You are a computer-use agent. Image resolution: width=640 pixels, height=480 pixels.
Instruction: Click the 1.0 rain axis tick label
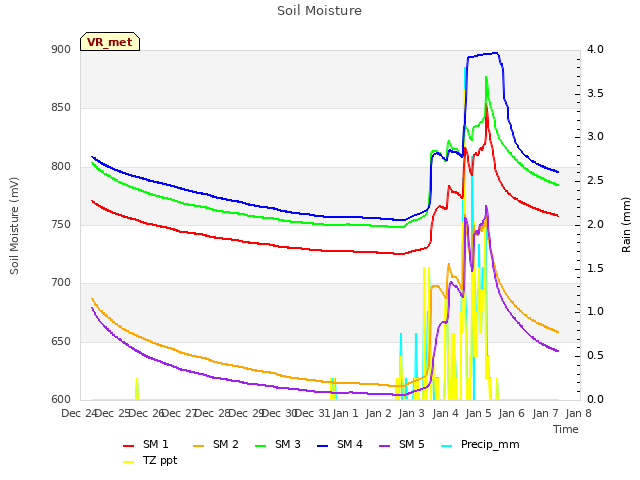595,311
